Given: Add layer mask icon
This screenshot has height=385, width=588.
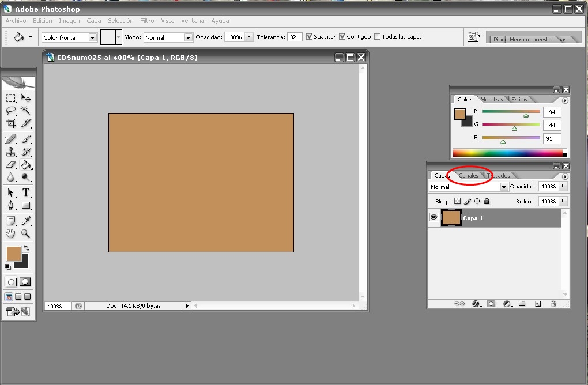Looking at the screenshot, I should (491, 304).
